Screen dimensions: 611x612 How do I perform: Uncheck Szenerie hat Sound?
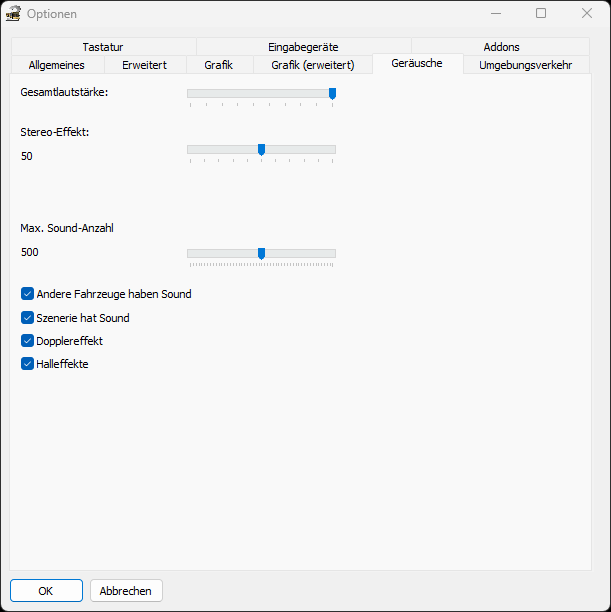click(28, 318)
